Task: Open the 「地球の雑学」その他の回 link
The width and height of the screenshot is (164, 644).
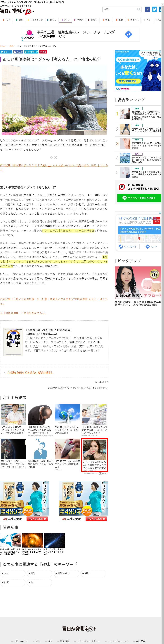Action: tap(23, 313)
